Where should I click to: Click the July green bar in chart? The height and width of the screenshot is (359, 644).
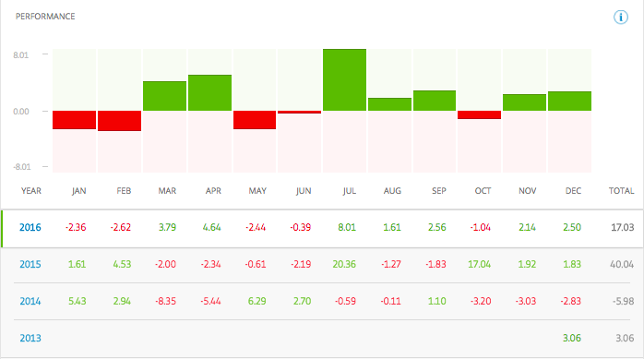(x=344, y=79)
